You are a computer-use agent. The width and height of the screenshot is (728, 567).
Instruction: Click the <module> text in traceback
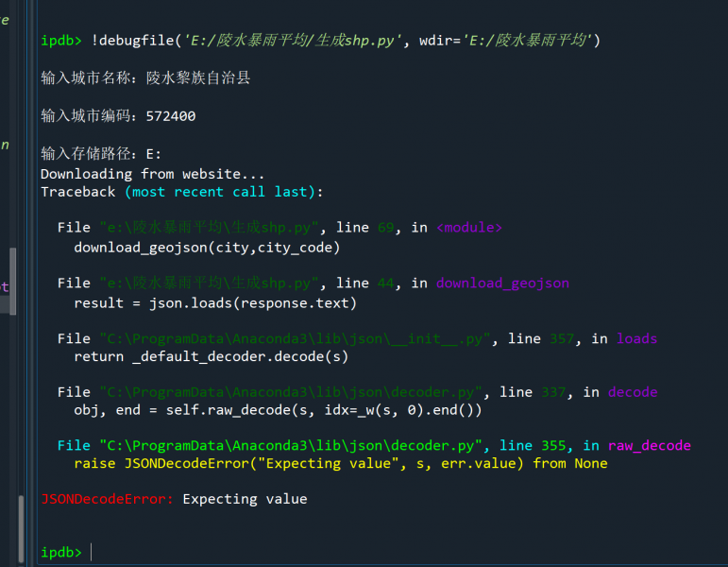469,228
